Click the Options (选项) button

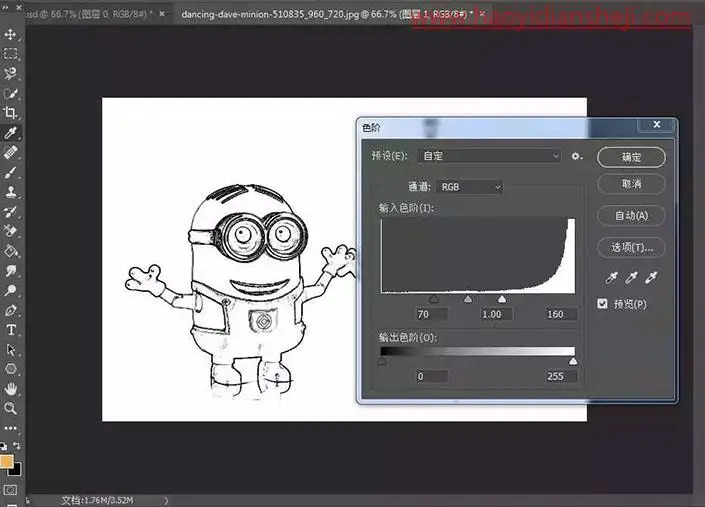631,247
